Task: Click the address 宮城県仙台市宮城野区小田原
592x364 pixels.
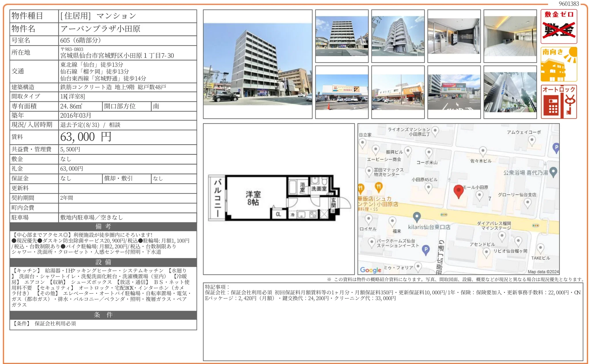Action: 117,56
